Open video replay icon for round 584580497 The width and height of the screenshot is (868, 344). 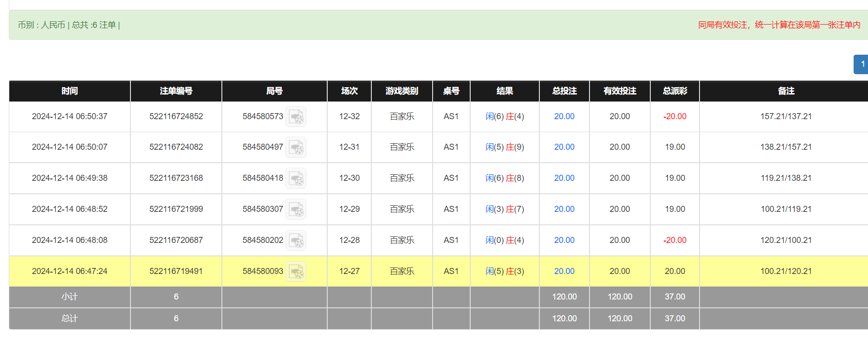pos(296,147)
